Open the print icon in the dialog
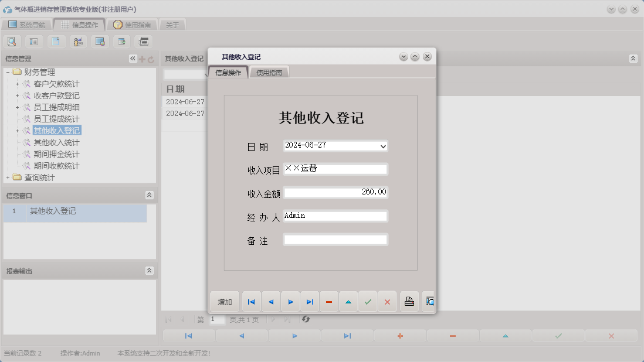 pyautogui.click(x=409, y=301)
